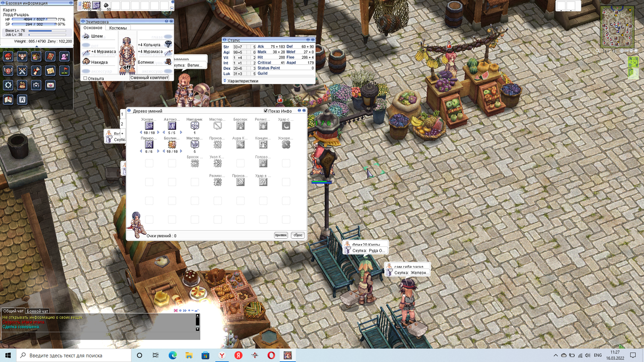Select the Берсерк skill icon
Image resolution: width=644 pixels, height=362 pixels.
[240, 126]
